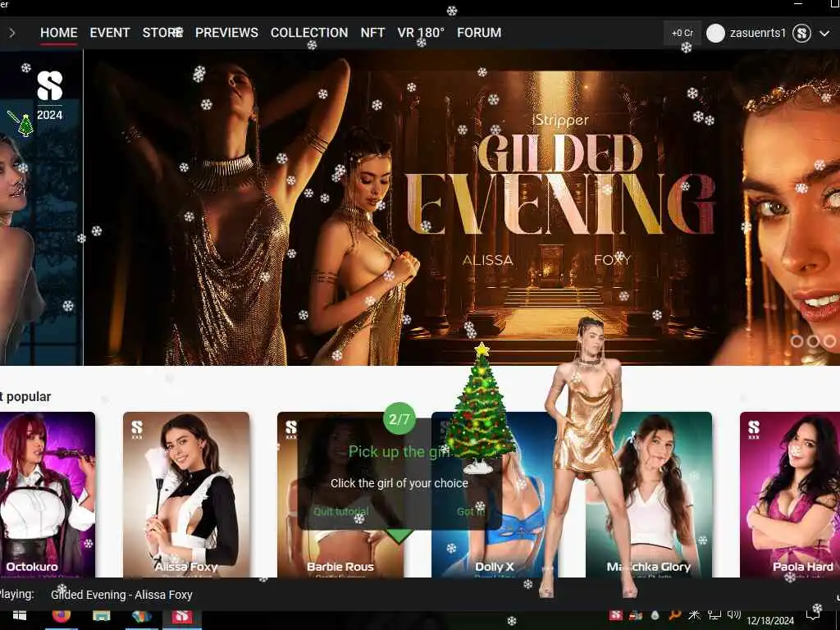Open Firefox from the taskbar
This screenshot has height=630, width=840.
(61, 615)
